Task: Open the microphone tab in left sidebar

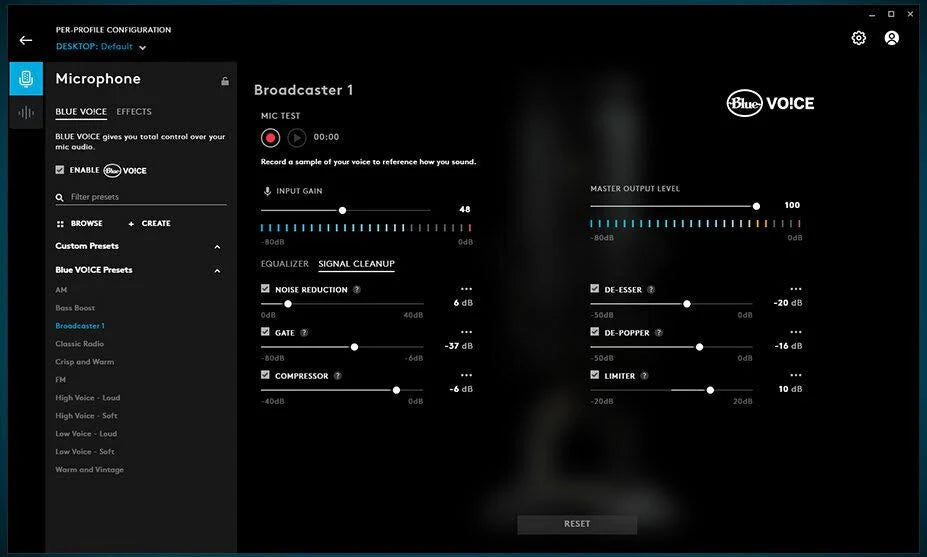Action: click(x=26, y=79)
